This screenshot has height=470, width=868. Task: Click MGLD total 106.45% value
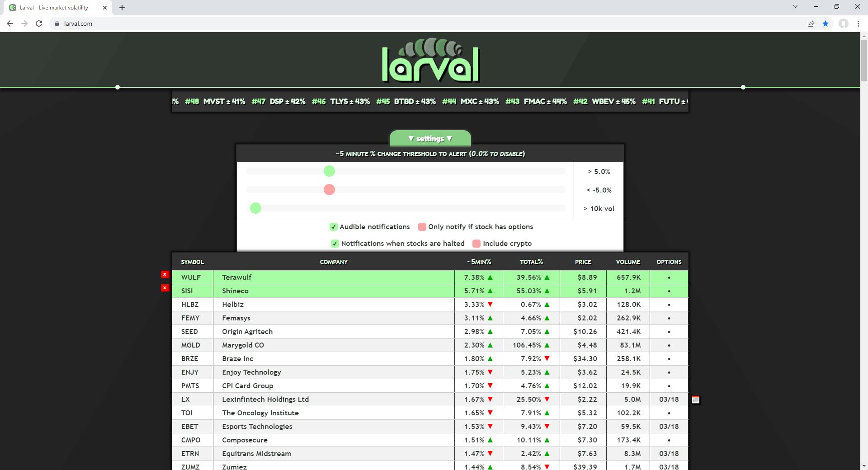click(x=527, y=345)
